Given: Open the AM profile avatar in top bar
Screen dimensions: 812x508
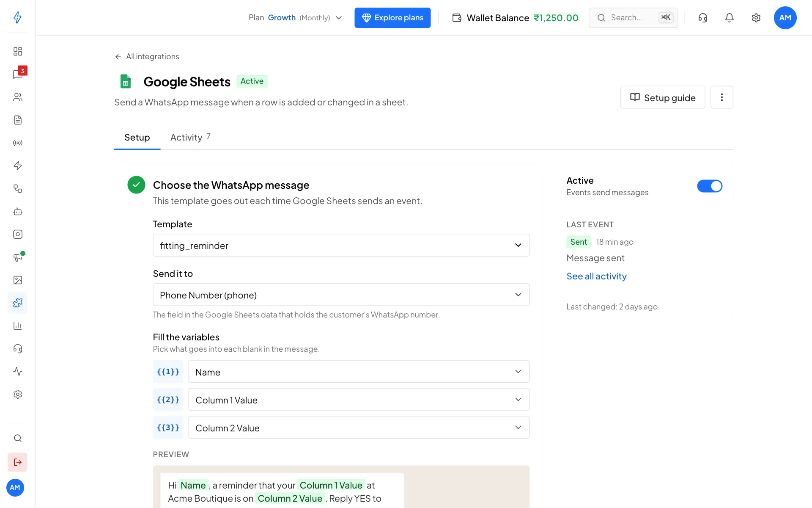Looking at the screenshot, I should (785, 17).
